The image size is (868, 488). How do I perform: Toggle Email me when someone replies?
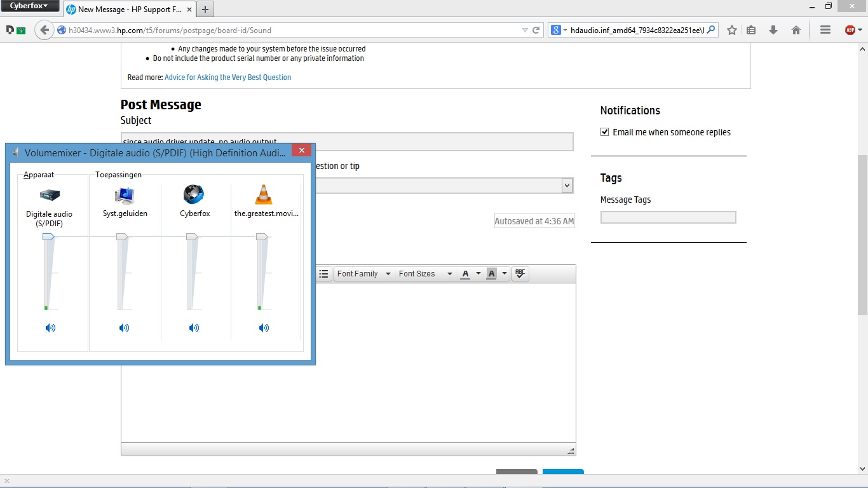604,132
